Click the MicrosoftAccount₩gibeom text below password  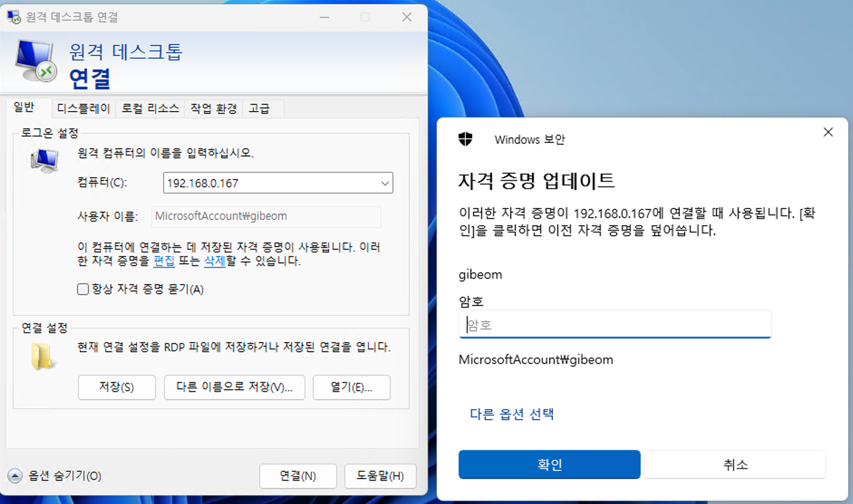click(x=536, y=359)
